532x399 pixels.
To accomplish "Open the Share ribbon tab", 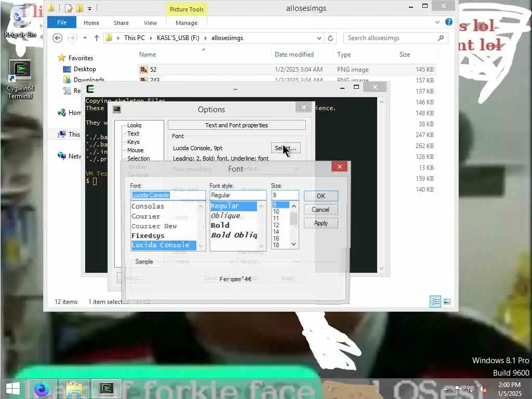I will pos(121,23).
